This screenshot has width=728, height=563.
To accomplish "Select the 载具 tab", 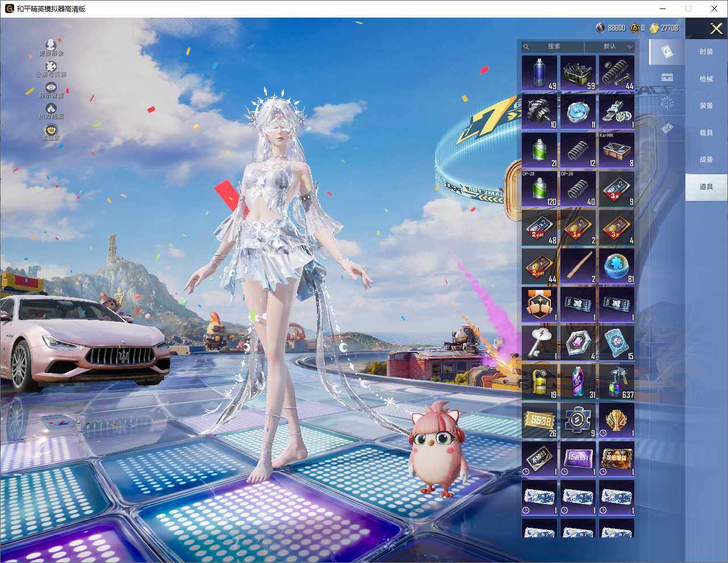I will tap(706, 133).
